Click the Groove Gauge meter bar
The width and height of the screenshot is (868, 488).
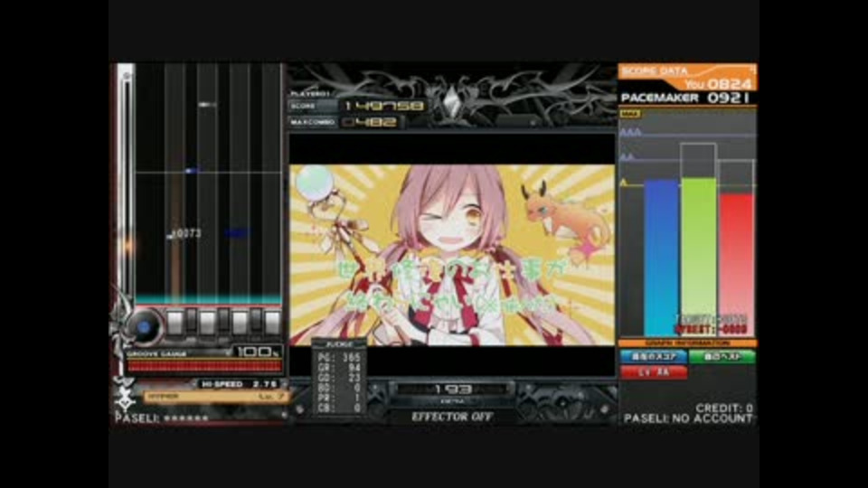[x=204, y=366]
